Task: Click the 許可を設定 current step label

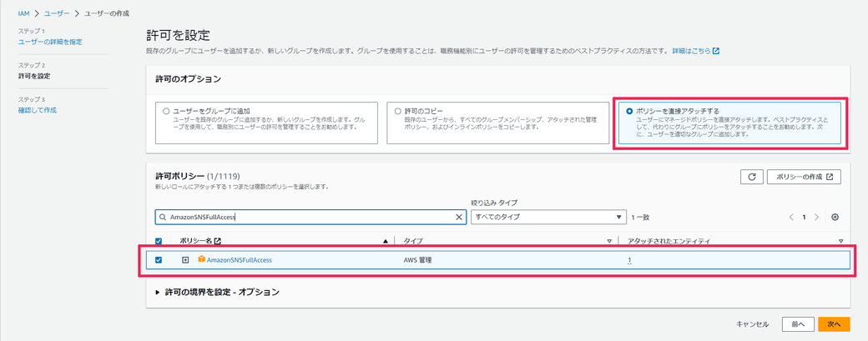Action: tap(34, 76)
